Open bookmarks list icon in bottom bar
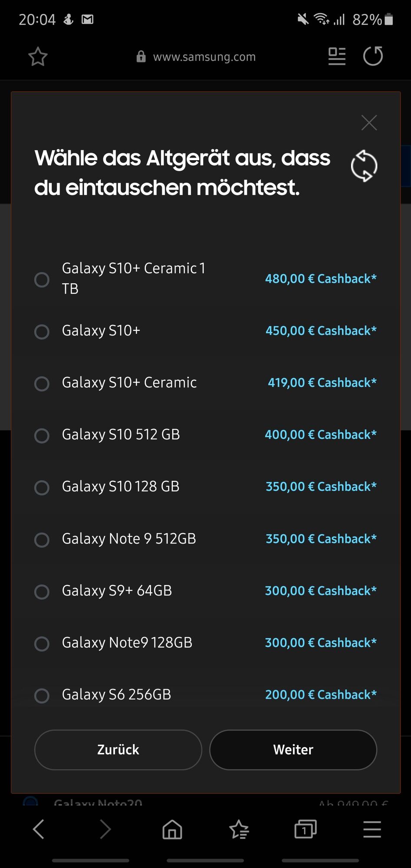The width and height of the screenshot is (411, 868). [x=239, y=829]
